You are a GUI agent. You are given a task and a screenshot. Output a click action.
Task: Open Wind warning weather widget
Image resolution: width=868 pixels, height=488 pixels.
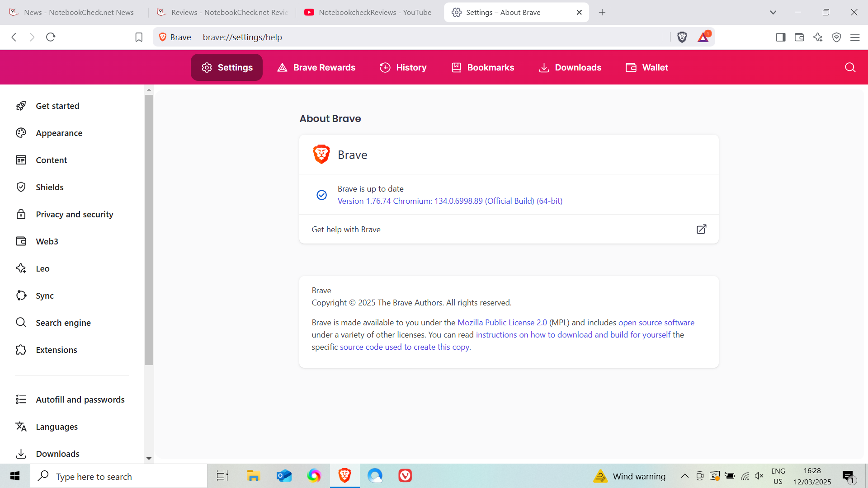point(630,476)
